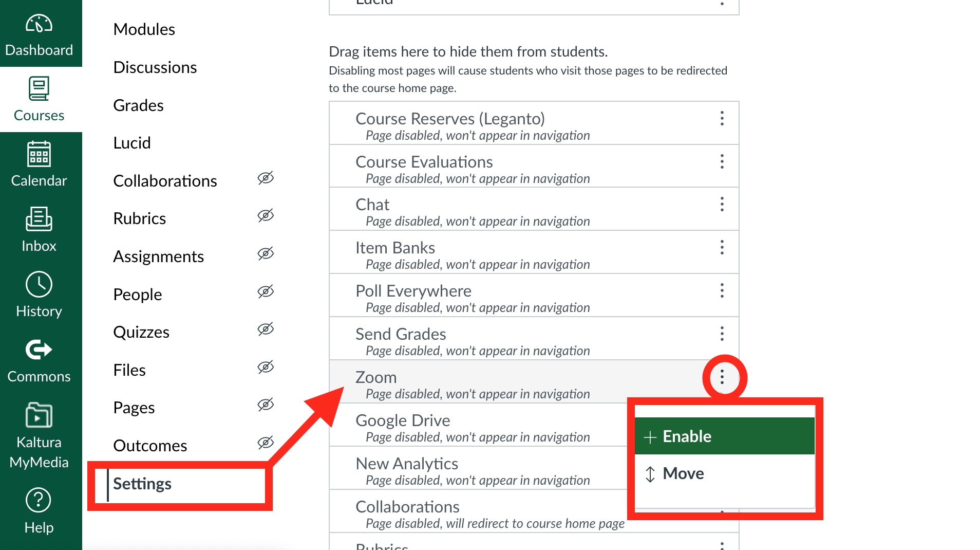Viewport: 980px width, 550px height.
Task: Select the Courses sidebar icon
Action: click(39, 99)
